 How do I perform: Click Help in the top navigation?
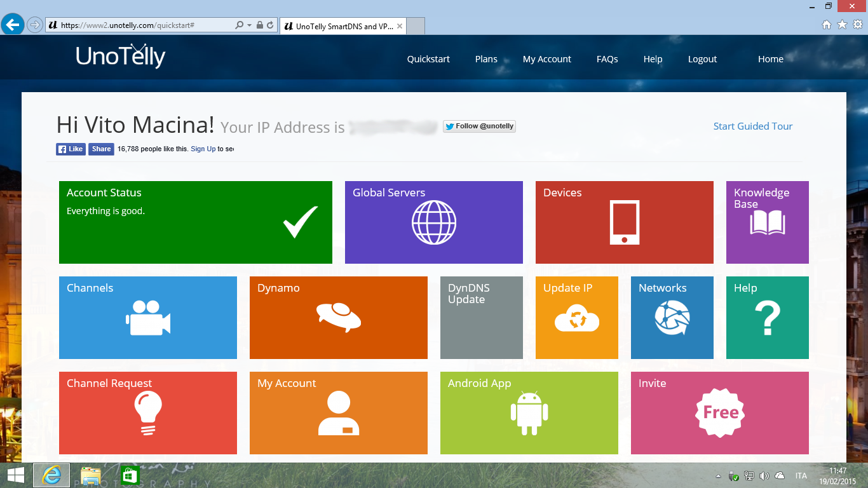tap(653, 59)
